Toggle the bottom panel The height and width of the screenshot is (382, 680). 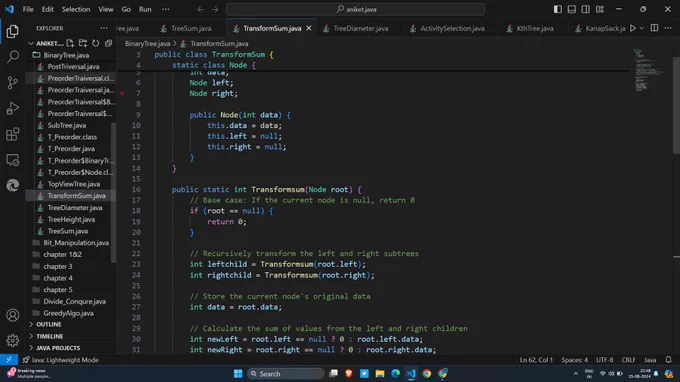pyautogui.click(x=572, y=9)
